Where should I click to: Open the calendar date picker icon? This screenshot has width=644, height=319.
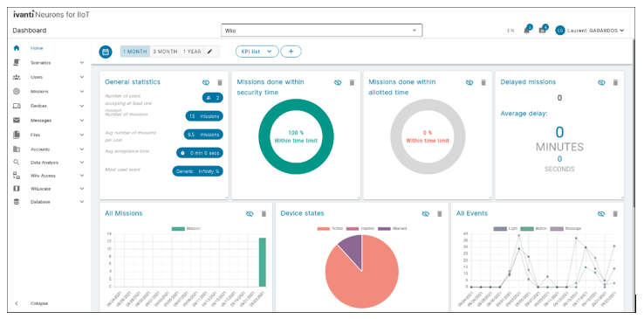click(x=106, y=52)
